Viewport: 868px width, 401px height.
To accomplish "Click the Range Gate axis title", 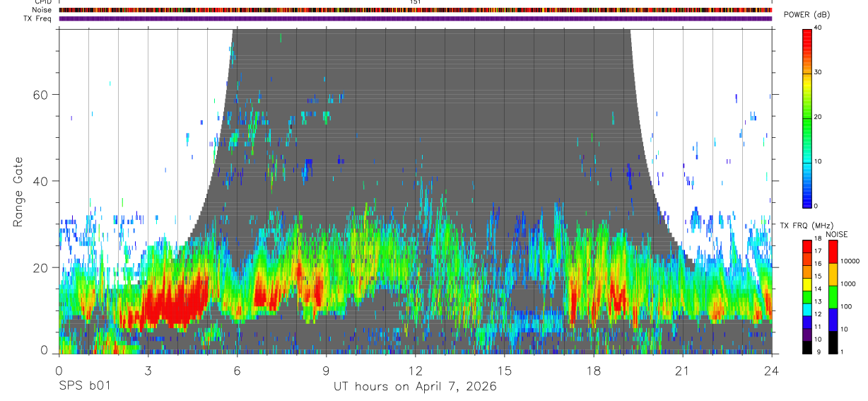I will click(x=18, y=192).
